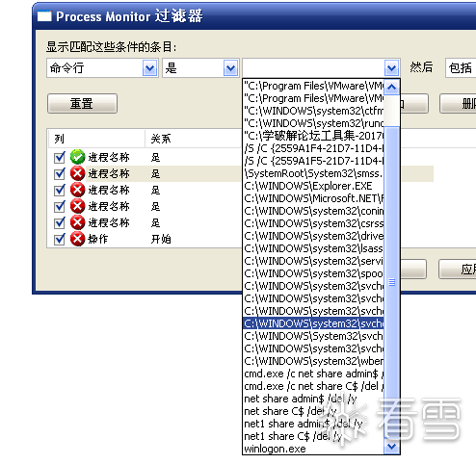This screenshot has width=476, height=464.
Task: Click the highlighted system32\svch entry
Action: (x=313, y=323)
